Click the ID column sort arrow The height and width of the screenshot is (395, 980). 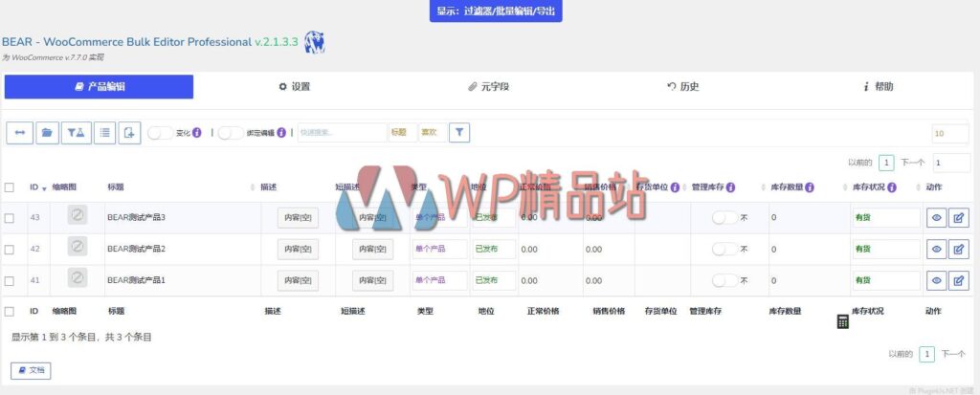(44, 188)
